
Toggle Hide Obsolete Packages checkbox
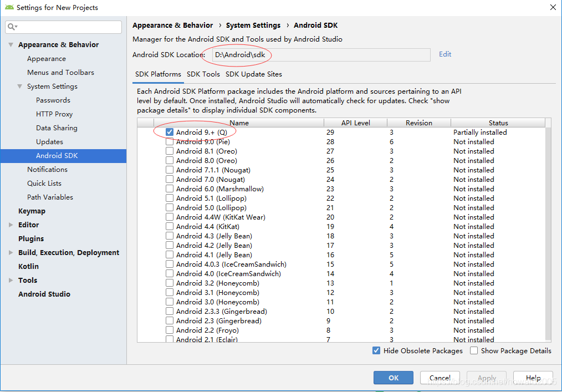coord(376,350)
